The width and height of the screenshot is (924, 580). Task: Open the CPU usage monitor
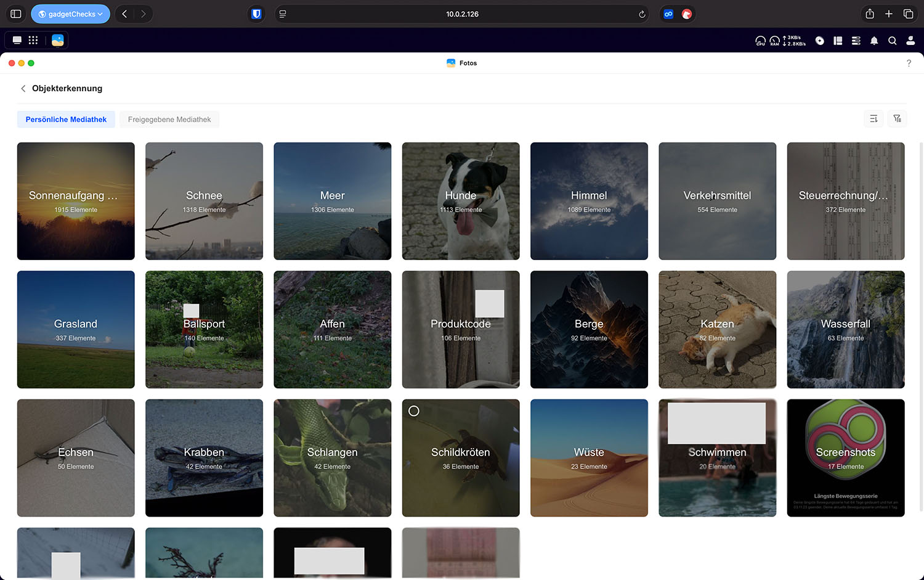760,41
